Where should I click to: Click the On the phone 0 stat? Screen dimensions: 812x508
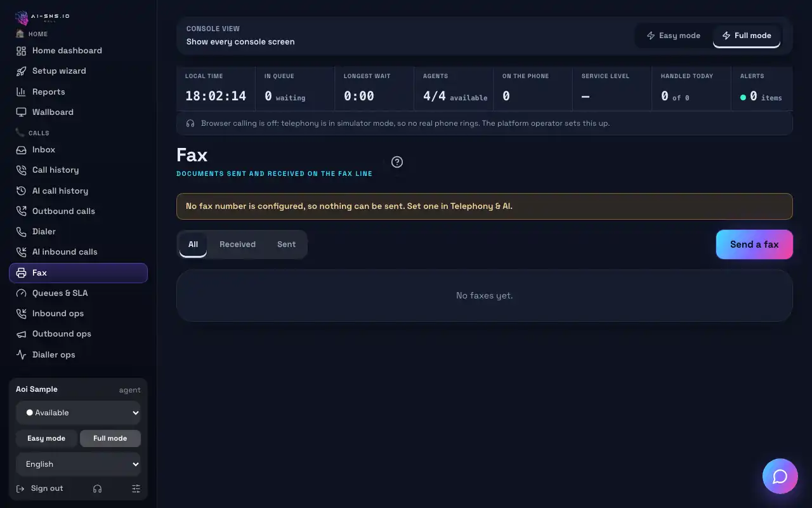click(x=533, y=89)
